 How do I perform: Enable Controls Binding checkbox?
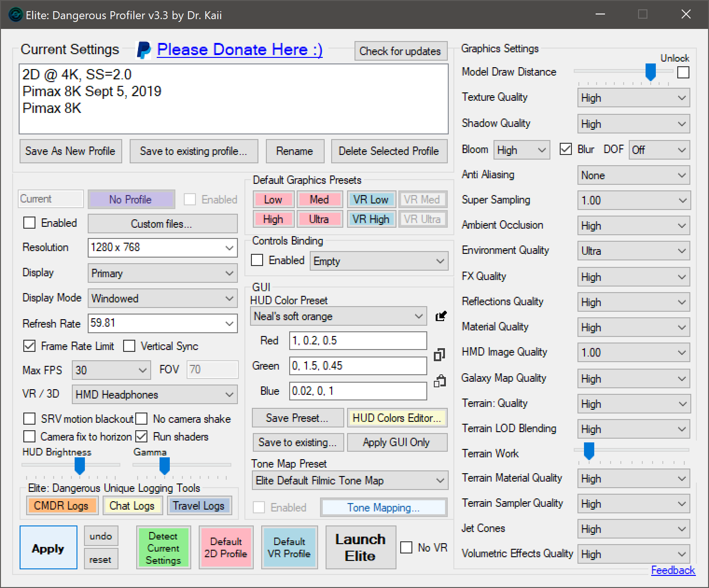[257, 260]
